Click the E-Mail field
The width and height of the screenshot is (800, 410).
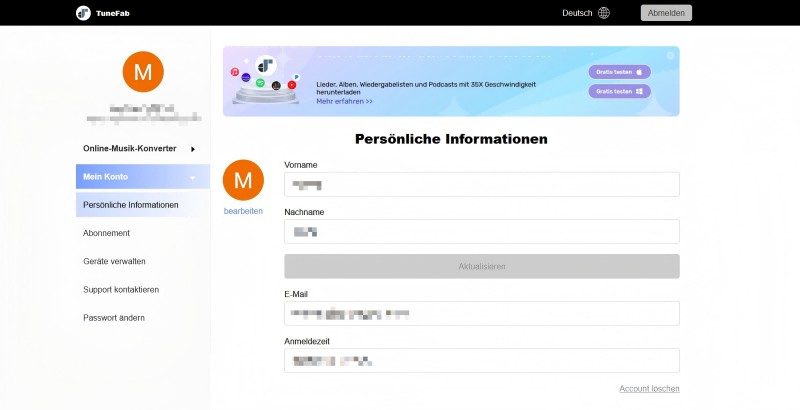tap(482, 314)
